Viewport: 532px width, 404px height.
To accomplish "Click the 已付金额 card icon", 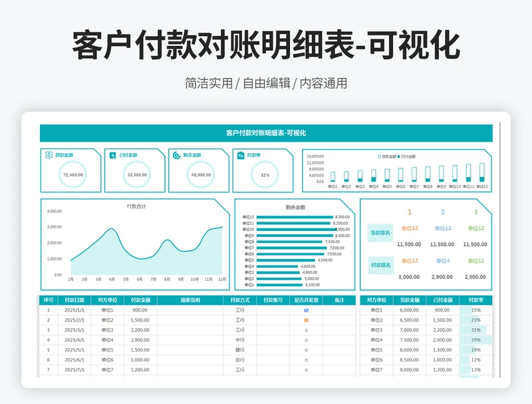I will click(112, 155).
